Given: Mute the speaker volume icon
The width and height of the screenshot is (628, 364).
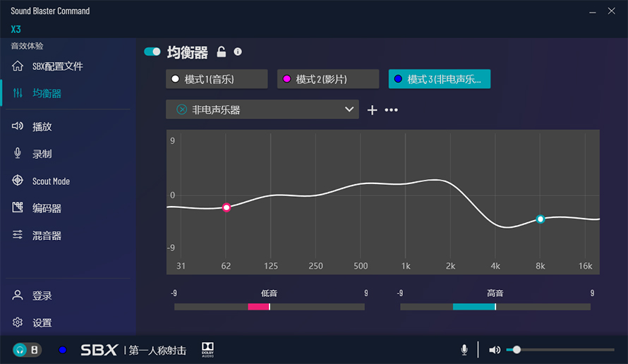Looking at the screenshot, I should point(495,350).
